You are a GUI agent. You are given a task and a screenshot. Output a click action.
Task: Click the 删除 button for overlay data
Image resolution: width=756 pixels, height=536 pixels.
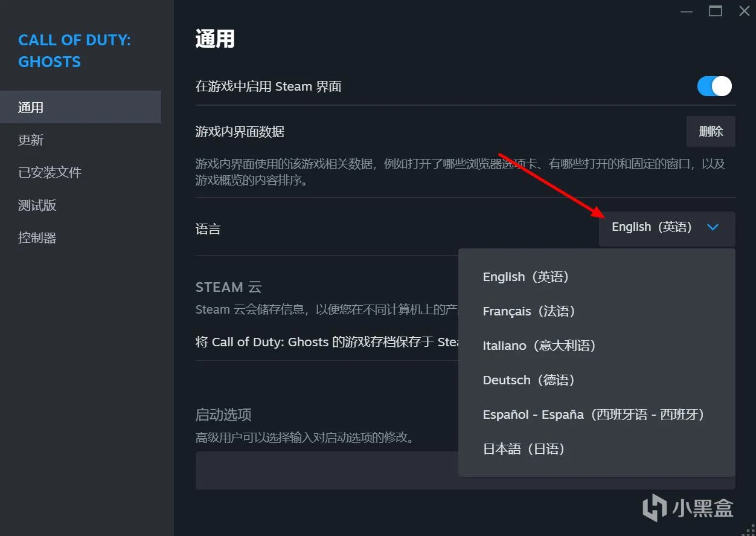point(711,131)
